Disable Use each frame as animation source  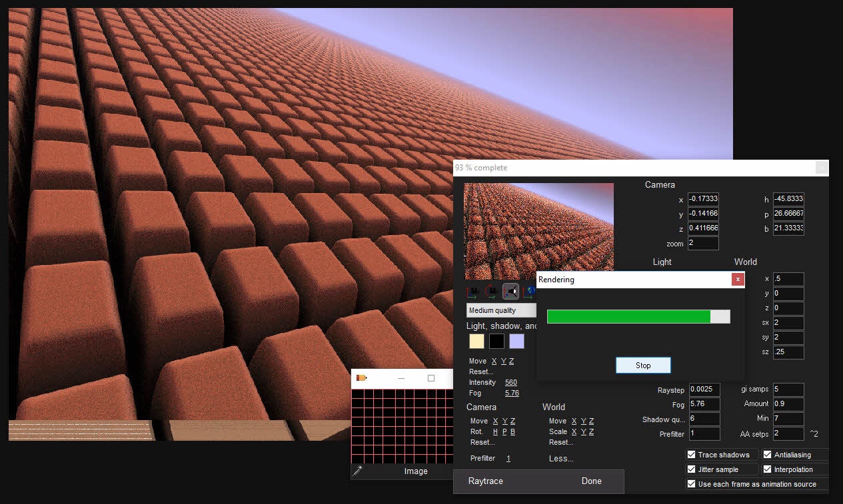[x=692, y=484]
